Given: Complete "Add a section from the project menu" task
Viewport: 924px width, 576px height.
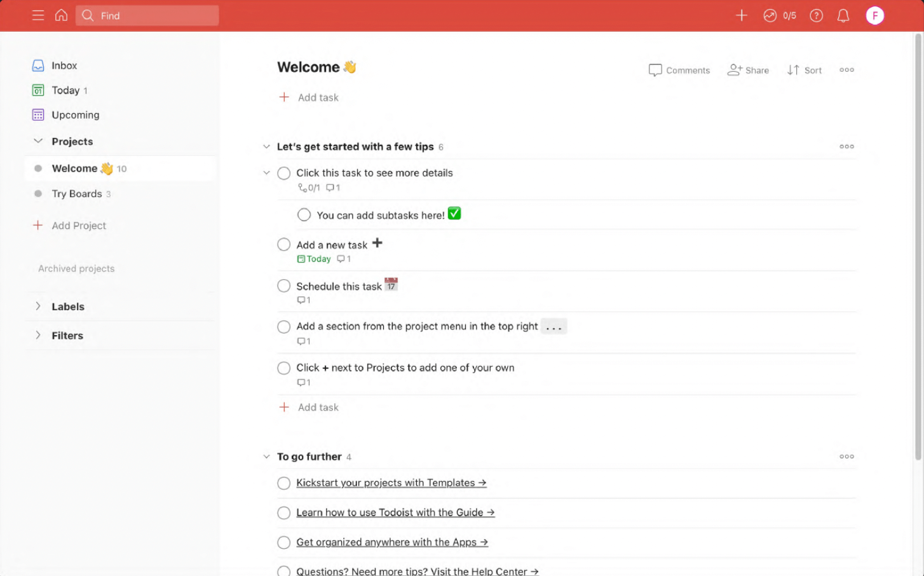Looking at the screenshot, I should tap(284, 327).
